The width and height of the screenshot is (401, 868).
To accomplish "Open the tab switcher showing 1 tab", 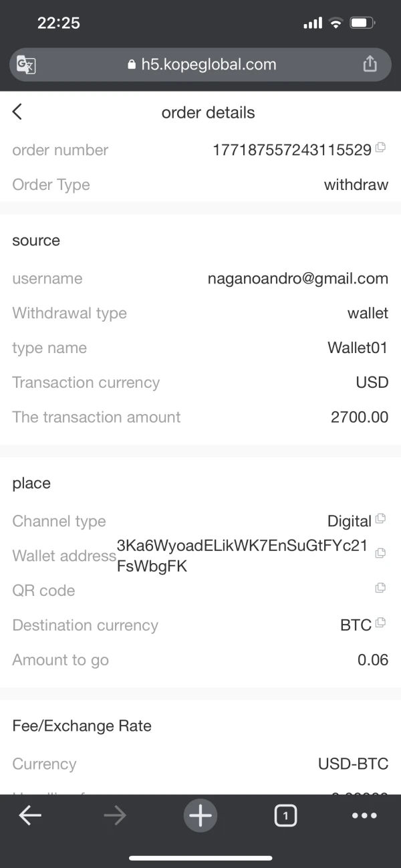I will pos(285,816).
